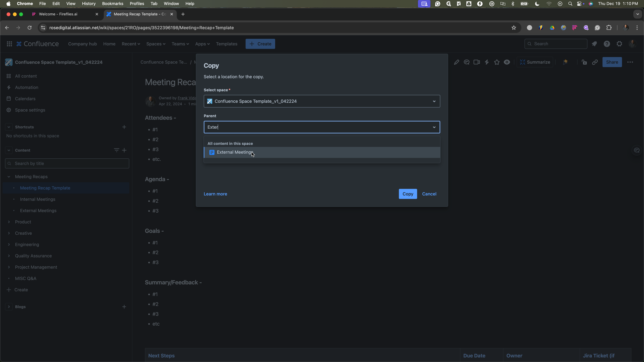Click the Confluence Search box
Image resolution: width=644 pixels, height=362 pixels.
click(x=555, y=44)
